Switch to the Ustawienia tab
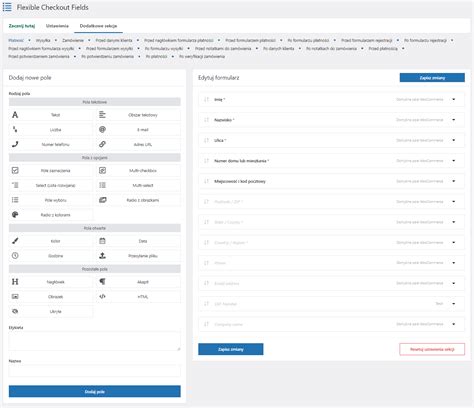 coord(57,26)
